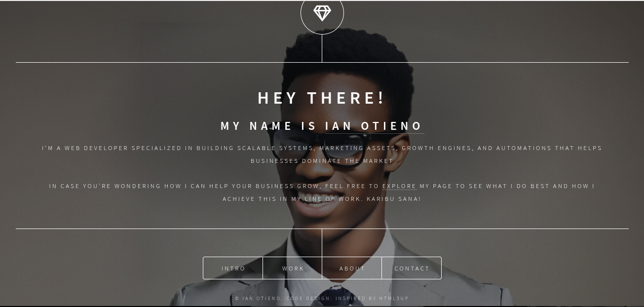Click the MY NAME IS text
644x307 pixels.
pos(269,126)
